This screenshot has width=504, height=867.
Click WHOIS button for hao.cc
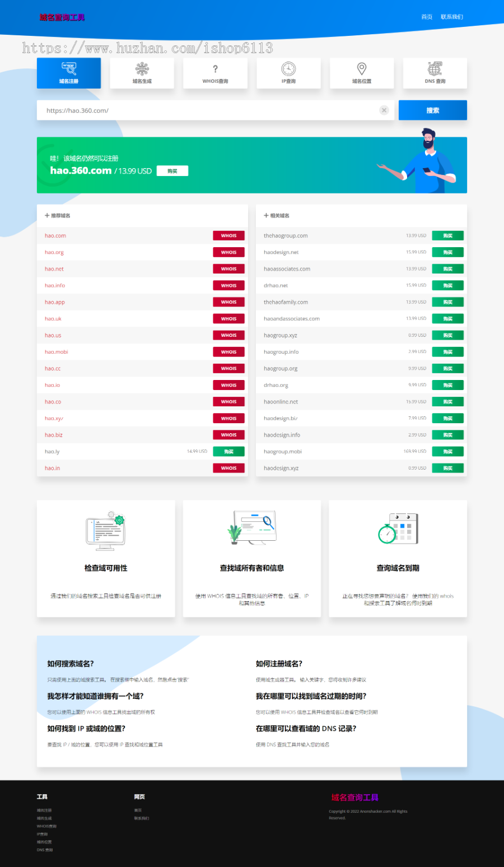[x=228, y=369]
